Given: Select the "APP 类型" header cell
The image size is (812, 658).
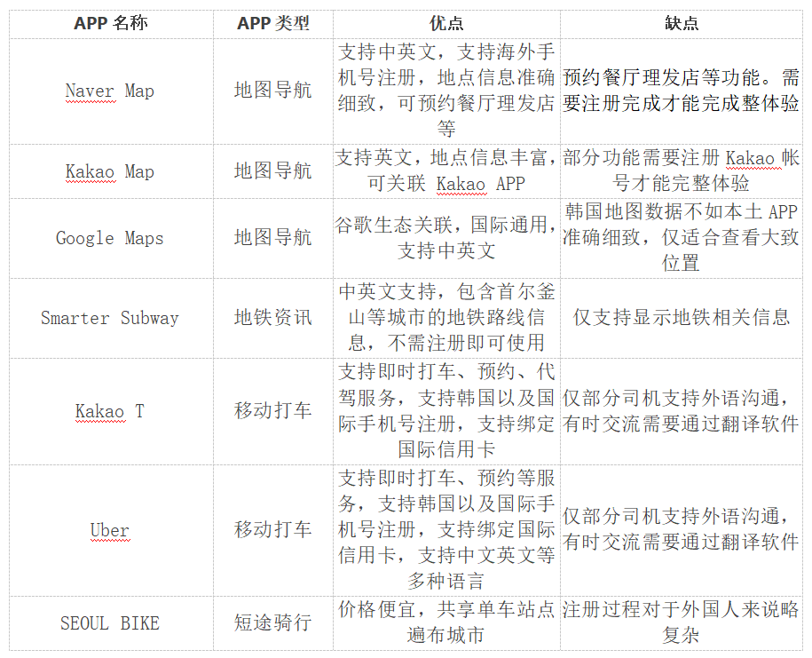Looking at the screenshot, I should coord(272,24).
